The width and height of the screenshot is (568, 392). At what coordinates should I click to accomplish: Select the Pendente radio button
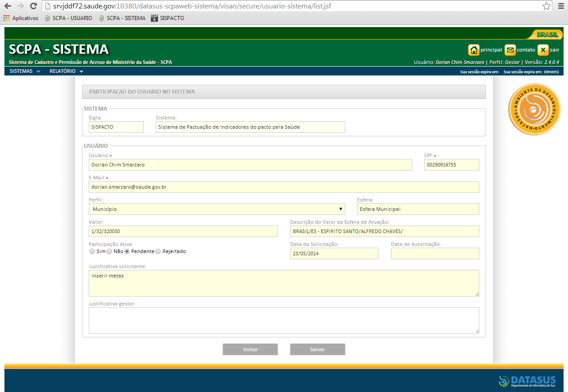[x=127, y=251]
